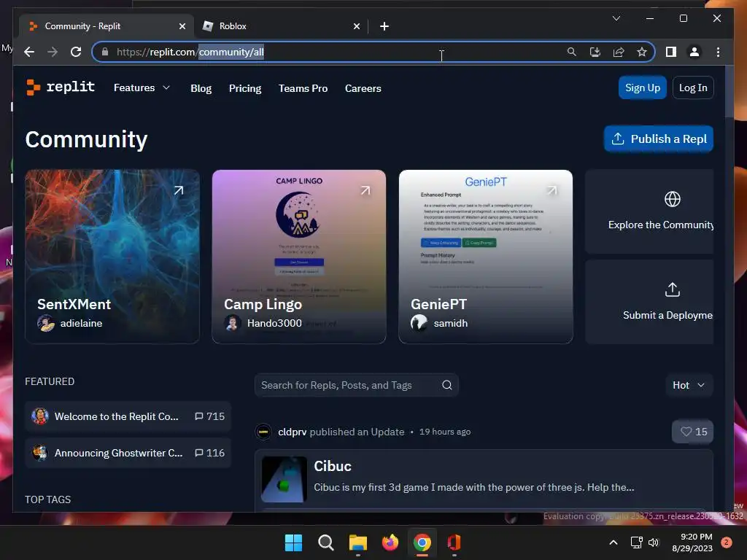This screenshot has width=747, height=560.
Task: Open Firefox from the taskbar
Action: coord(390,542)
